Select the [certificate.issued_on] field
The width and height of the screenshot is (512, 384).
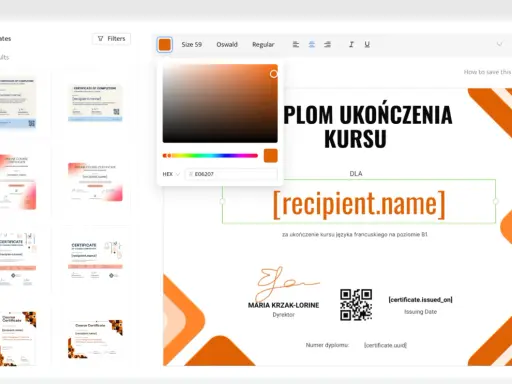[420, 300]
